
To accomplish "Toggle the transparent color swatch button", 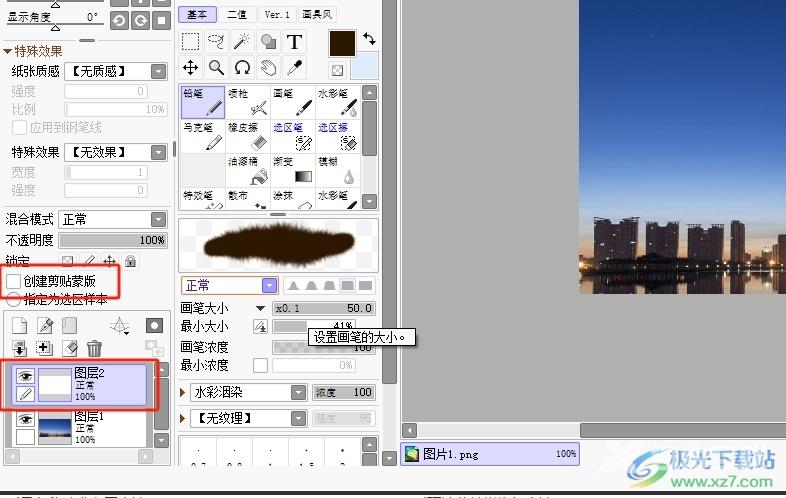I will coord(337,70).
